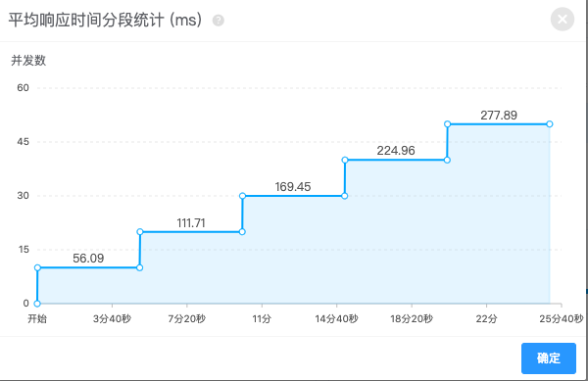Click the 56.09 value label
Viewport: 588px width, 381px height.
[x=88, y=259]
